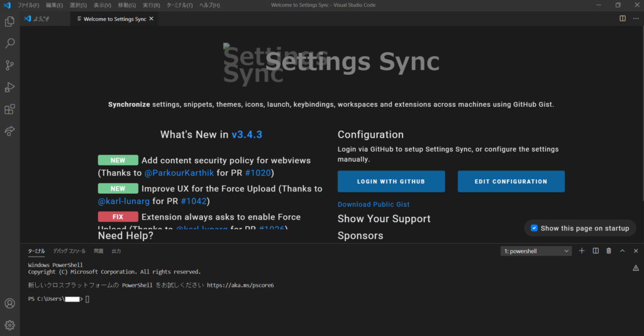Open the Run and Debug view

10,87
